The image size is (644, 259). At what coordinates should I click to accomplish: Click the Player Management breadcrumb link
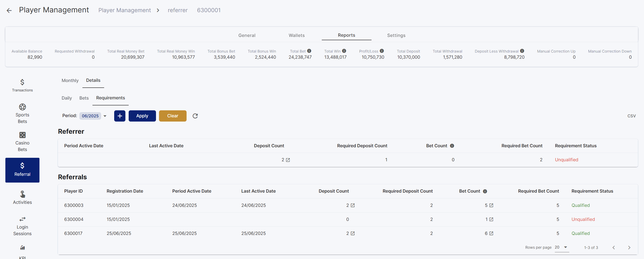click(x=124, y=10)
